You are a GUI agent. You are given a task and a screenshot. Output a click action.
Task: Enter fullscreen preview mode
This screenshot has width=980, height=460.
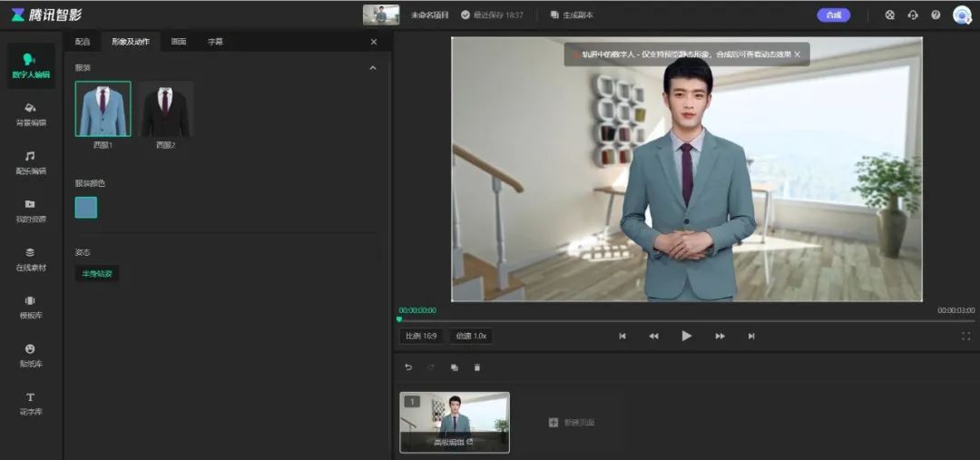tap(965, 336)
